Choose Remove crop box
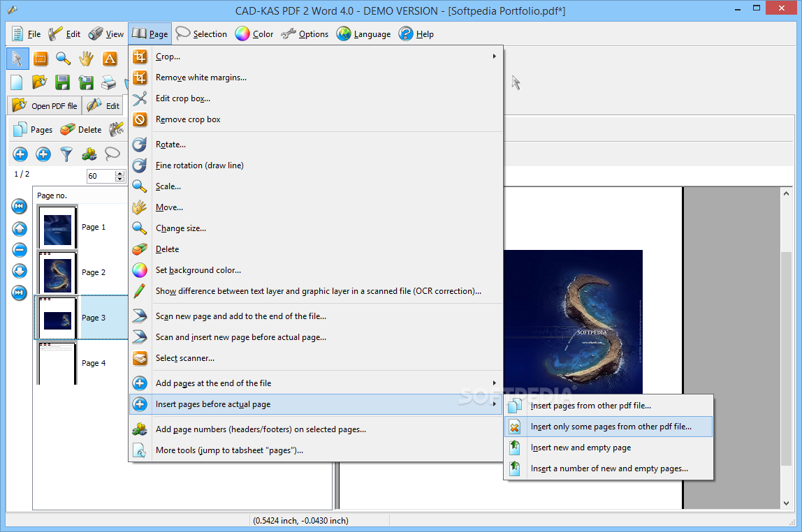Viewport: 802px width, 532px height. click(x=316, y=119)
